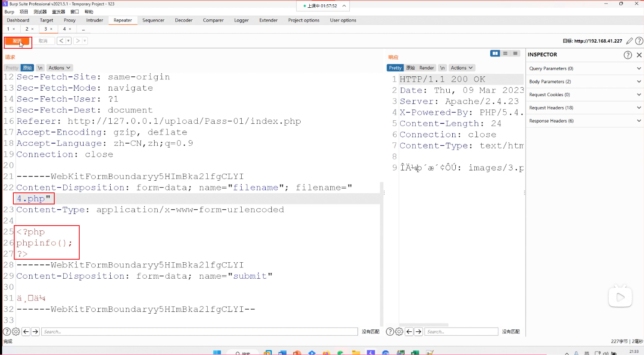Jump to next match in response search
The image size is (644, 355).
(x=418, y=332)
